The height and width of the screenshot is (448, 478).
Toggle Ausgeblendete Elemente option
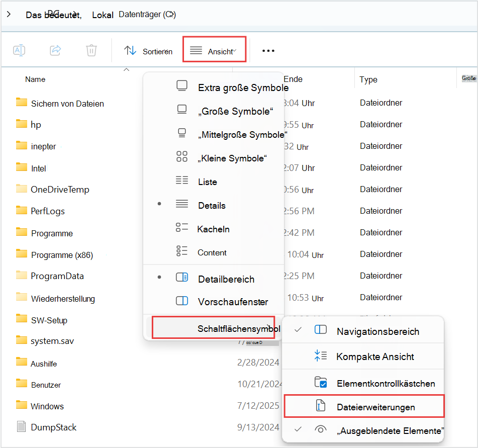tap(363, 430)
